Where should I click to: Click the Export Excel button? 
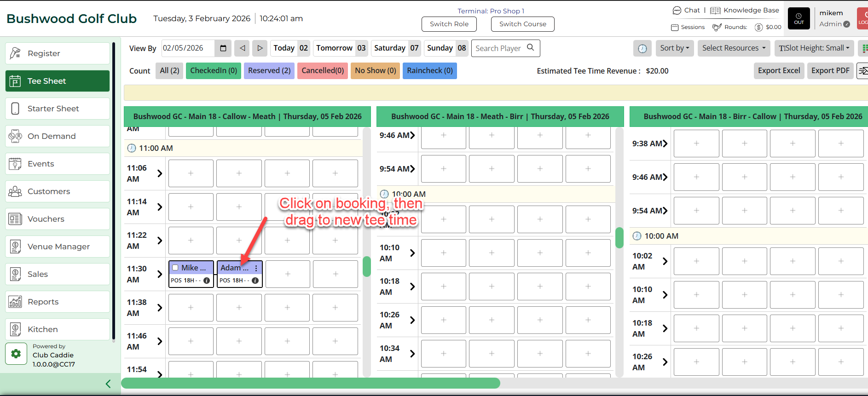(x=779, y=71)
